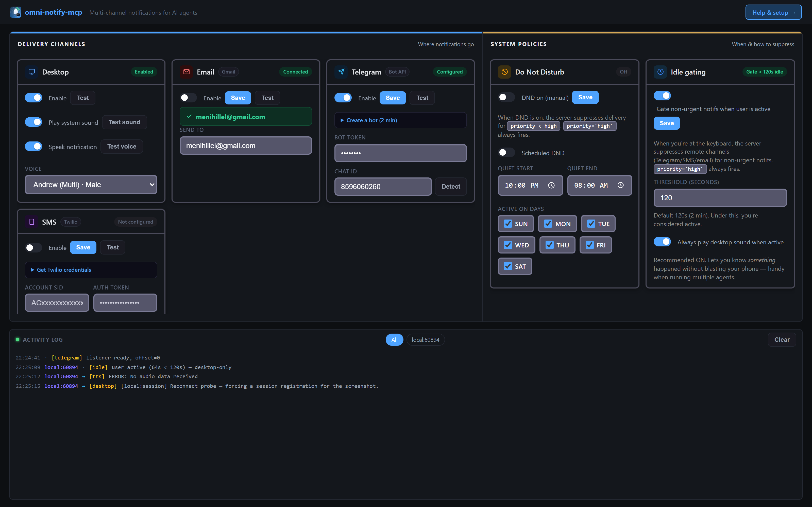Uncheck the SAT active day checkbox
The image size is (812, 507).
508,266
